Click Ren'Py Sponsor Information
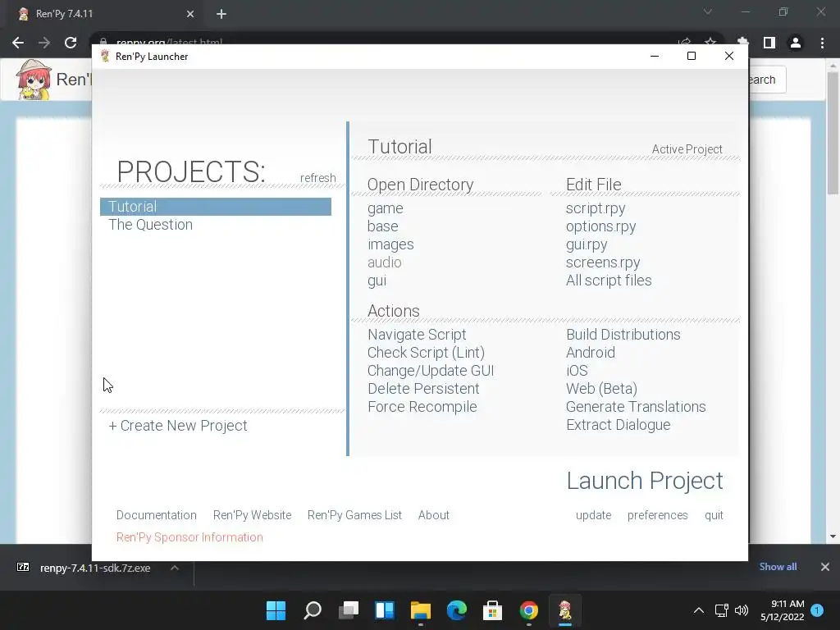Viewport: 840px width, 630px height. 189,537
